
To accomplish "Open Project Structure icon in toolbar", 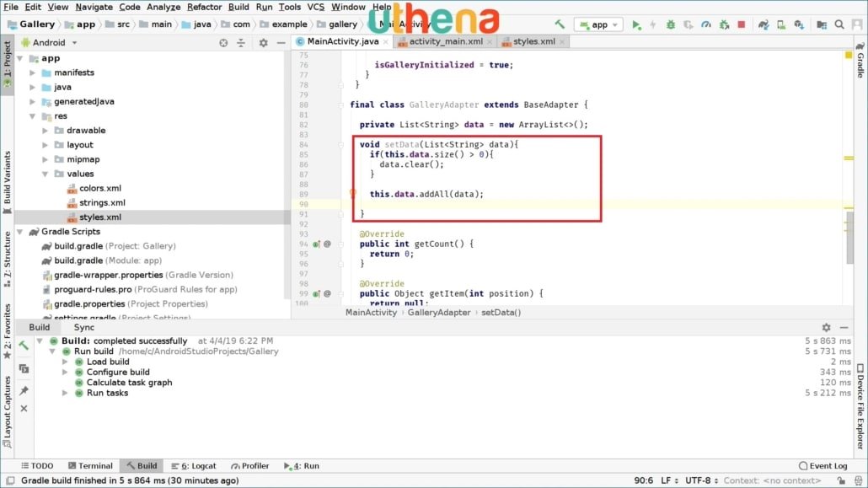I will tap(822, 25).
